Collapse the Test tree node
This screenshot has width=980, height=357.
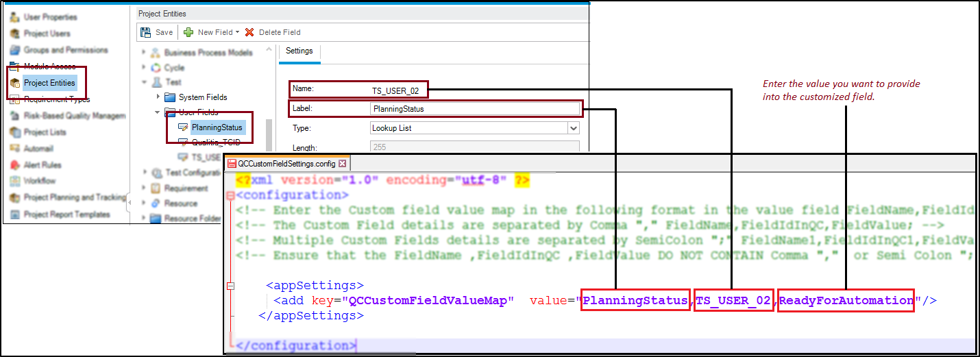pyautogui.click(x=144, y=82)
